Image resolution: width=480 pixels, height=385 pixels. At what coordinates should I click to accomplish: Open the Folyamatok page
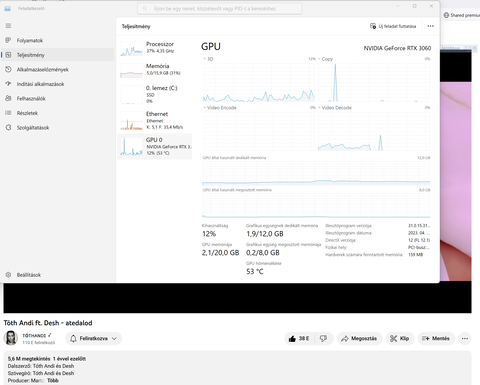pos(57,40)
